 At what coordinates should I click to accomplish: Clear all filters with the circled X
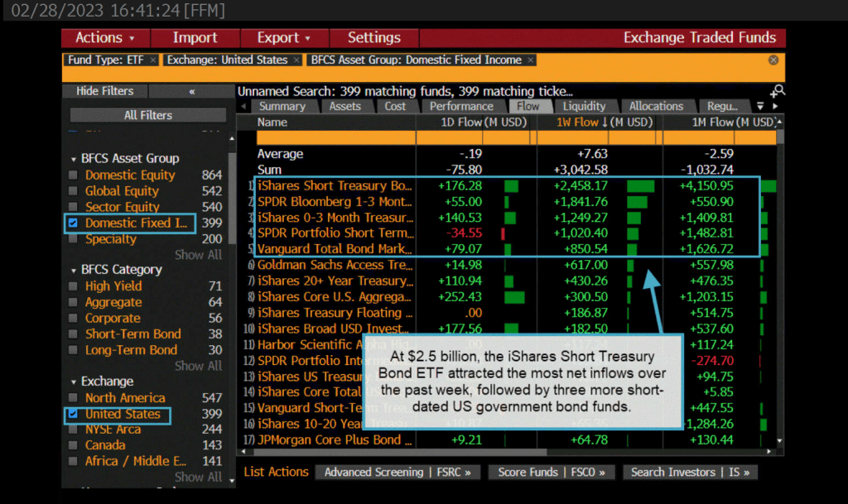pos(773,60)
